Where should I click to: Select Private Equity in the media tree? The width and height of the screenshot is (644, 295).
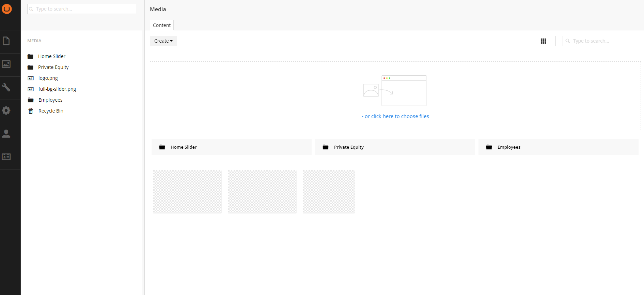click(53, 67)
